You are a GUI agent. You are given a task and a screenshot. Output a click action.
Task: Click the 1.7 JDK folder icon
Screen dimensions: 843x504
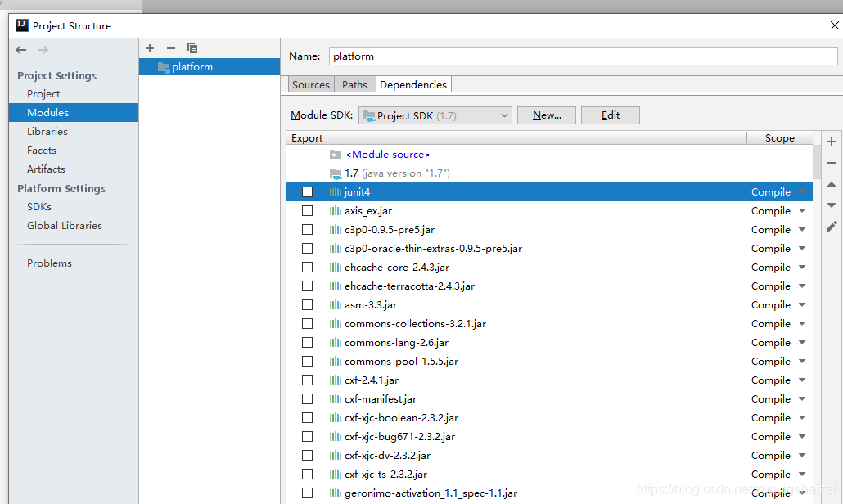coord(336,173)
